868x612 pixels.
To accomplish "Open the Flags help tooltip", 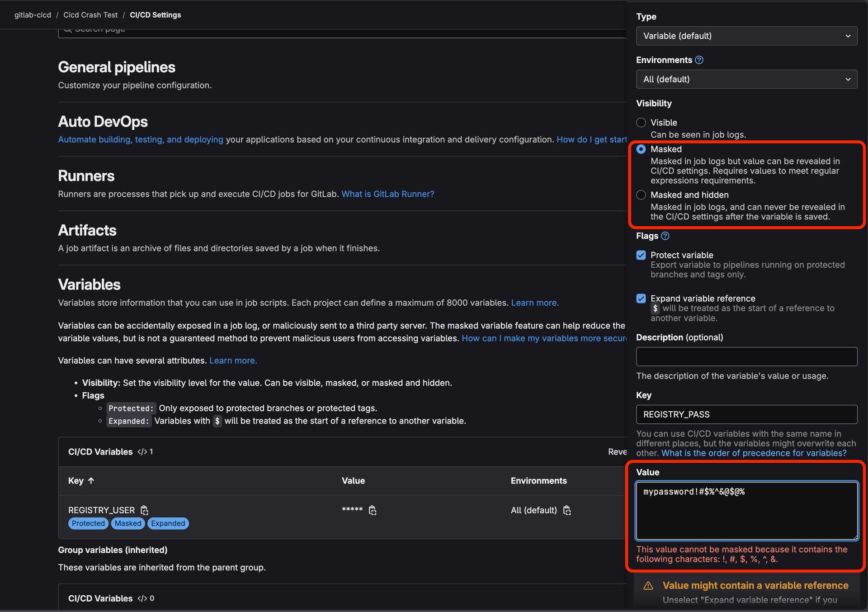I will [x=665, y=236].
